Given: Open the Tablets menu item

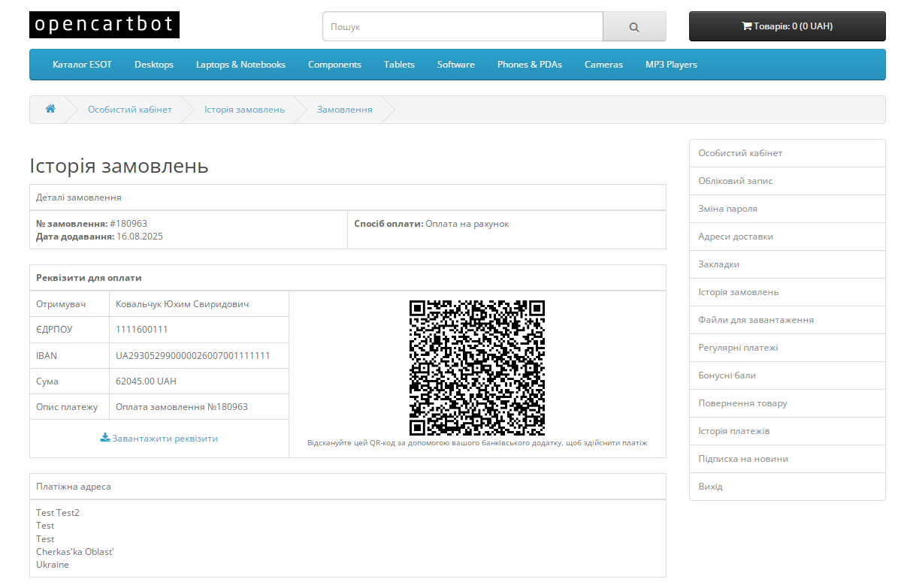Looking at the screenshot, I should 399,65.
